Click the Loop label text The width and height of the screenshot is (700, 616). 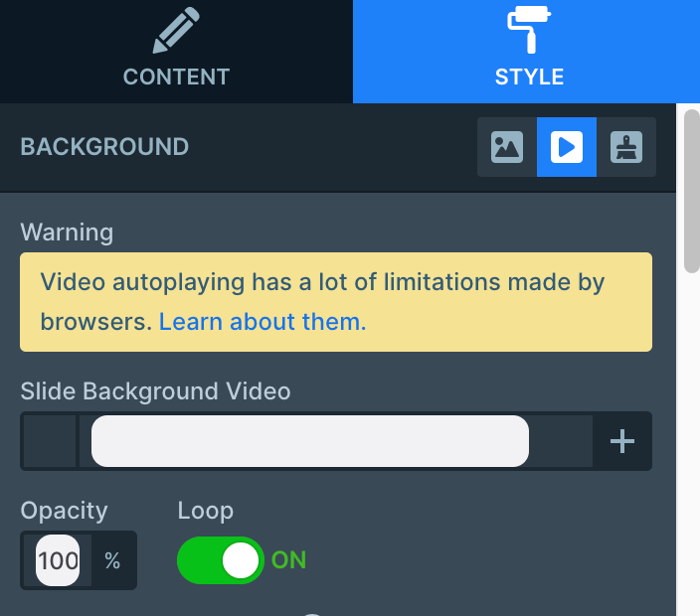click(x=205, y=511)
